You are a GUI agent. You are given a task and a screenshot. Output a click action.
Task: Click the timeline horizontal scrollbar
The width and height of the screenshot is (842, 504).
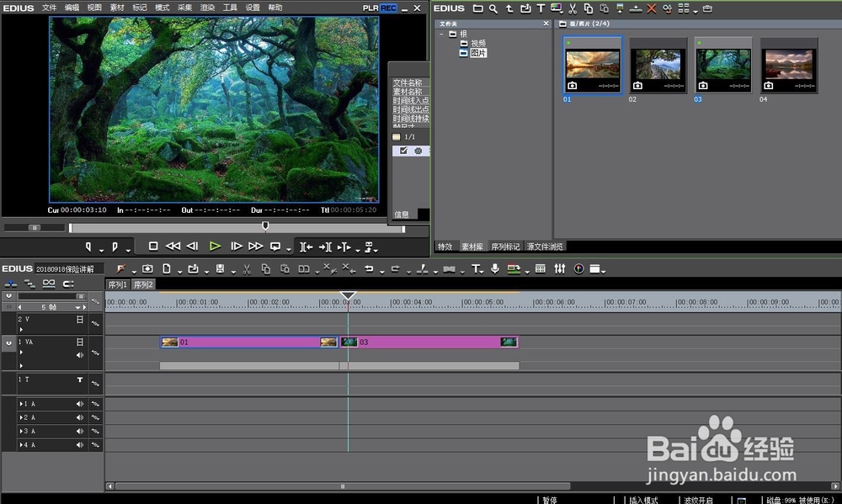pyautogui.click(x=343, y=486)
